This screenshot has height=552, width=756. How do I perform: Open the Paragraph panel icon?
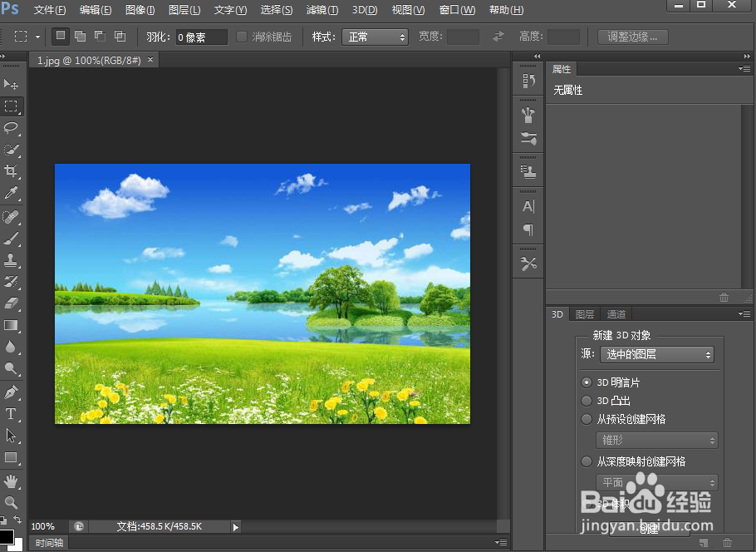pos(528,229)
